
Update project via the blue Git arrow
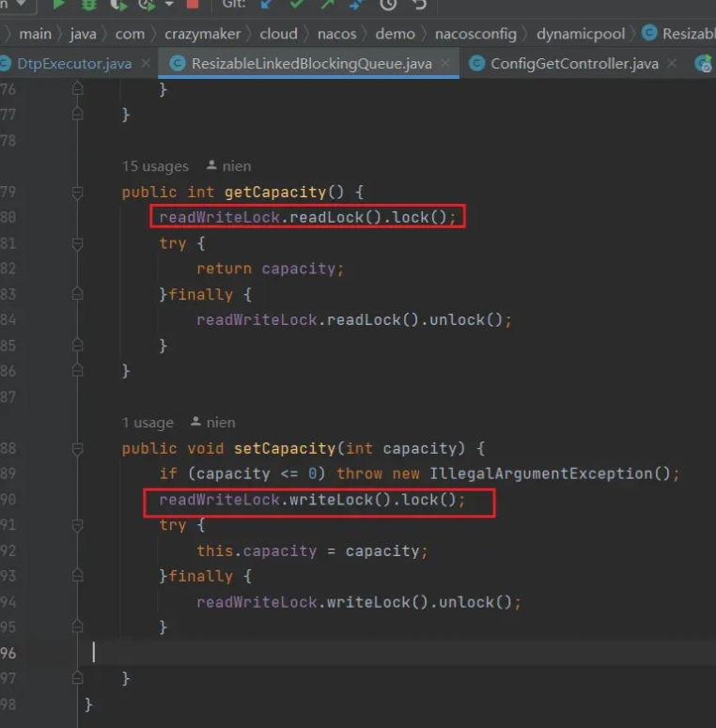(x=267, y=4)
